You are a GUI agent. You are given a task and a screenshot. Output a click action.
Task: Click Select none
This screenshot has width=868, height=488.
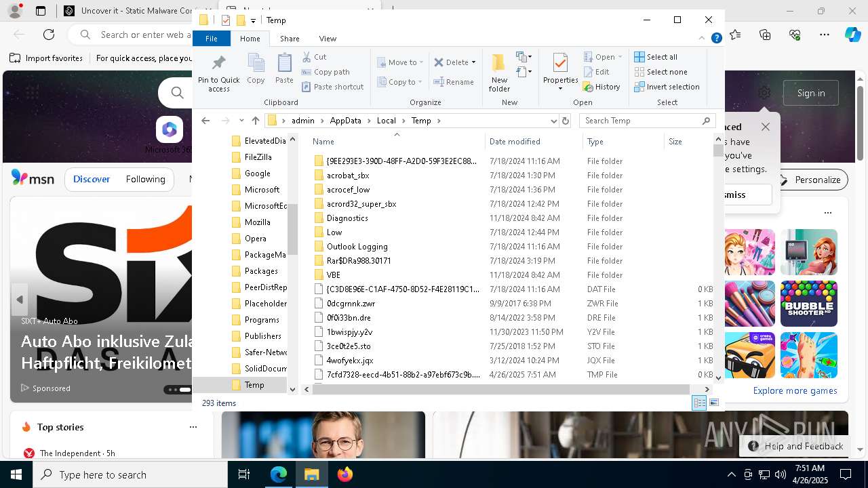coord(660,72)
